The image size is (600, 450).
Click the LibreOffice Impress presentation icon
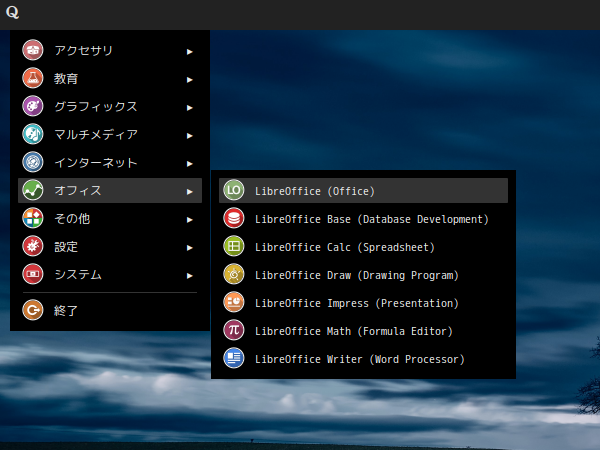coord(234,302)
